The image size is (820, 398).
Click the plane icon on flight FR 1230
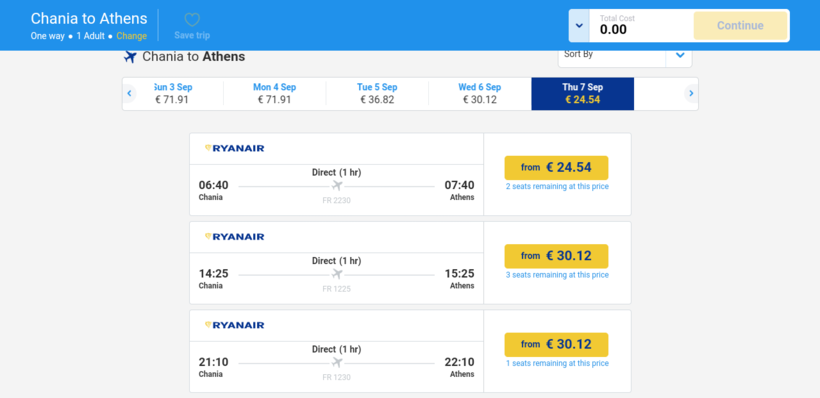pyautogui.click(x=337, y=362)
